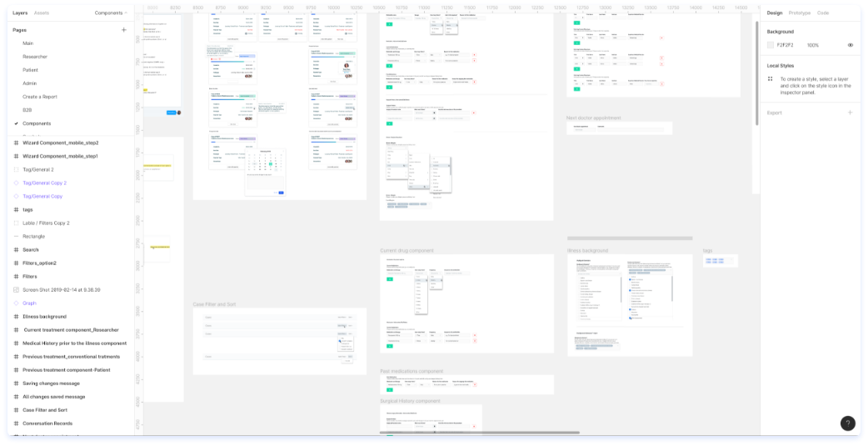Click the 100% background opacity field
The height and width of the screenshot is (446, 868).
[813, 45]
